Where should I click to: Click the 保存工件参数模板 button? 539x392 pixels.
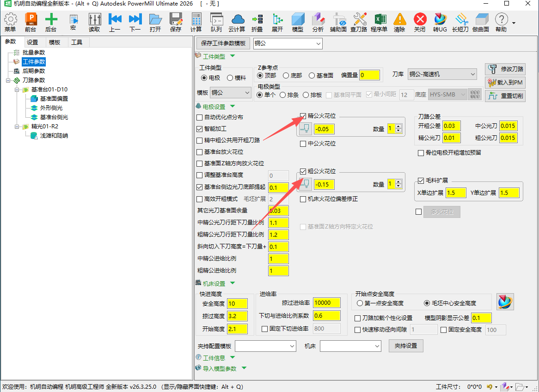223,43
